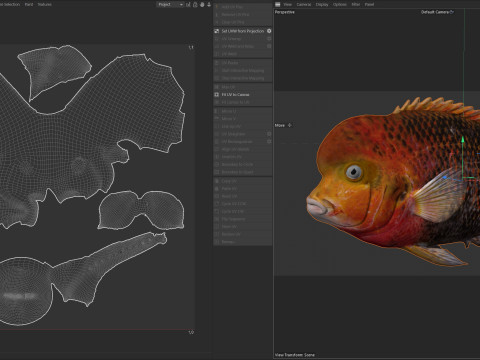Open the Textures menu in UV editor

(x=44, y=4)
